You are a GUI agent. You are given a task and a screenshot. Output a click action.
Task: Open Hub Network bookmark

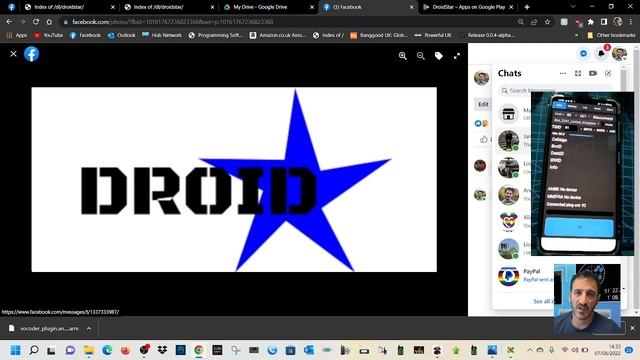click(162, 35)
